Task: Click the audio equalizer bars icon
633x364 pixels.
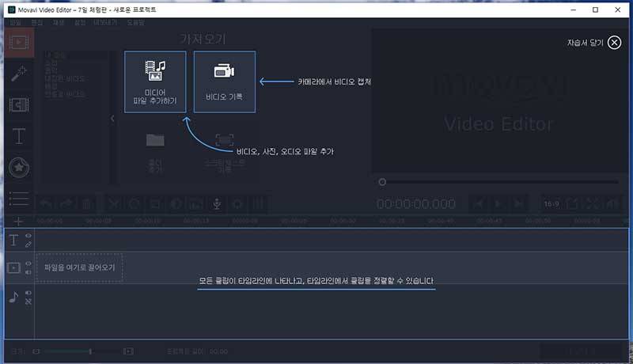Action: [259, 204]
